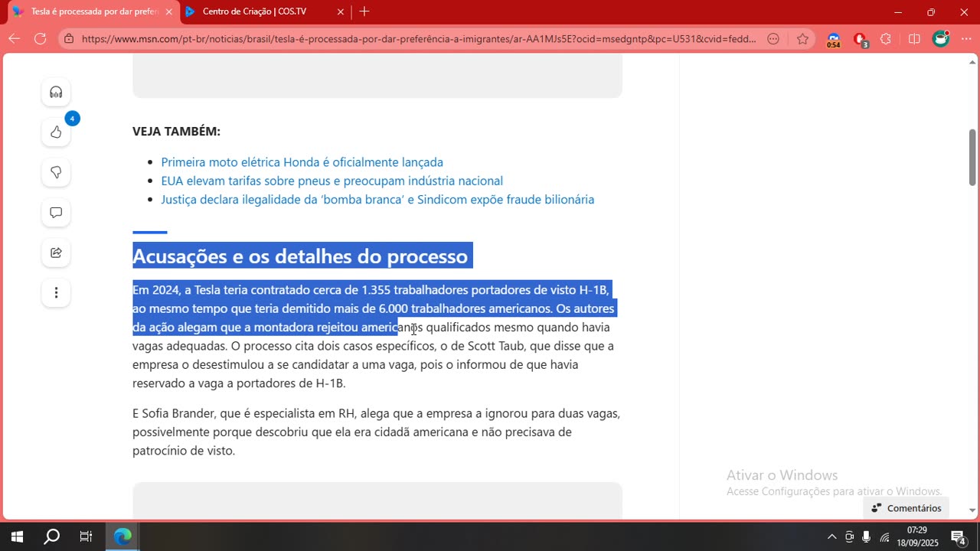Open the network Wi-Fi tray icon
This screenshot has height=551, width=980.
click(884, 536)
